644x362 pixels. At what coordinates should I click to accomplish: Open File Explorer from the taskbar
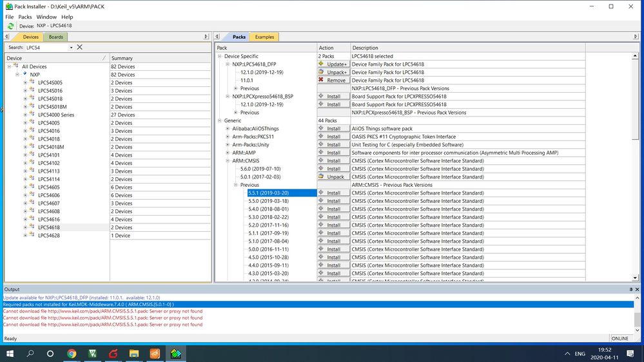[x=134, y=354]
